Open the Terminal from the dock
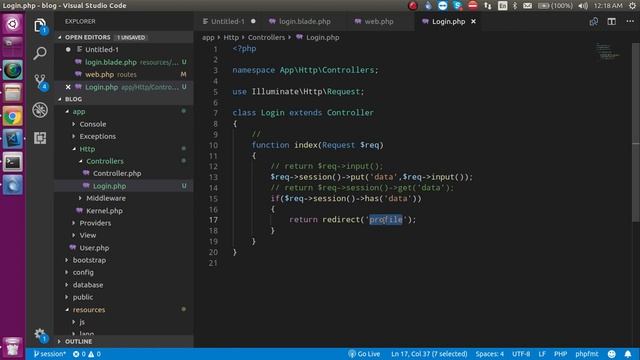640x360 pixels. 13,162
